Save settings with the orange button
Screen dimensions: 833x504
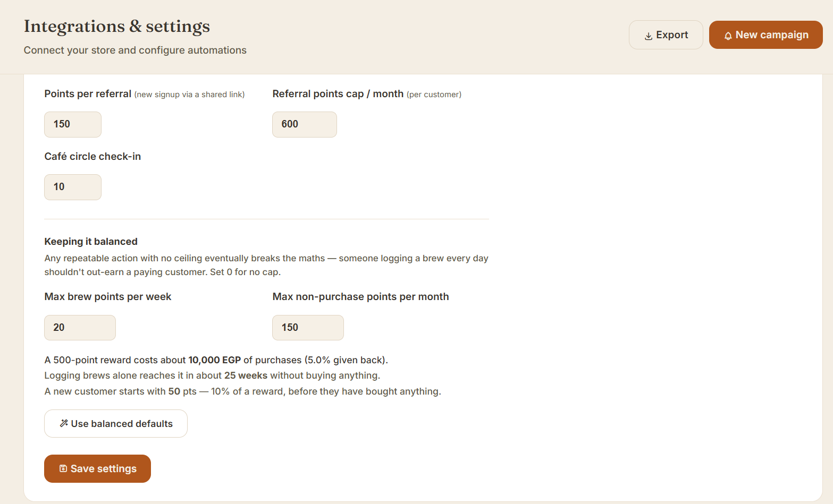pos(98,468)
